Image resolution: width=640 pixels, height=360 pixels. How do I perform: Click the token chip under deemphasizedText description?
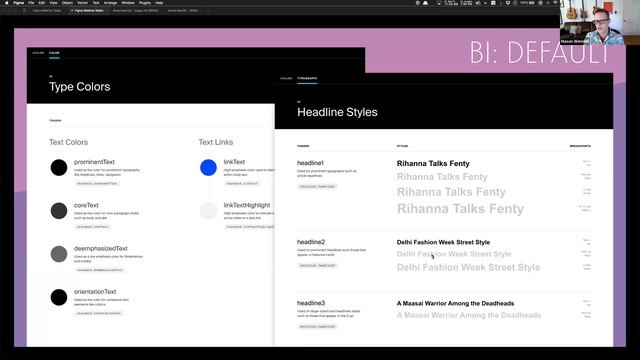pos(100,270)
